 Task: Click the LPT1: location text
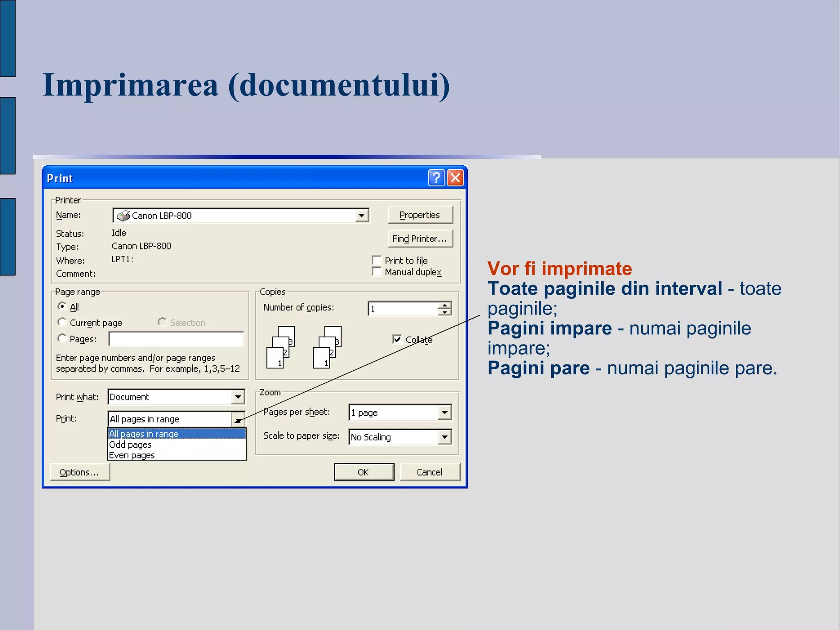[x=122, y=259]
